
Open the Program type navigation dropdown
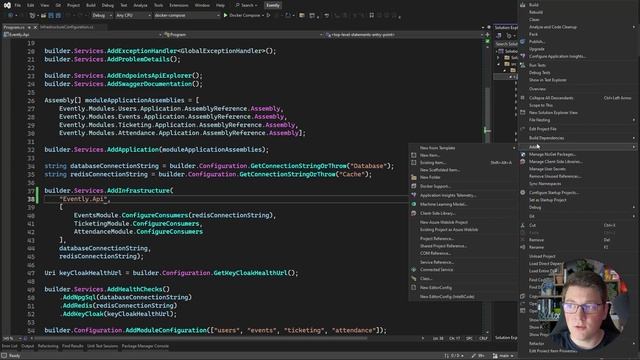point(243,35)
